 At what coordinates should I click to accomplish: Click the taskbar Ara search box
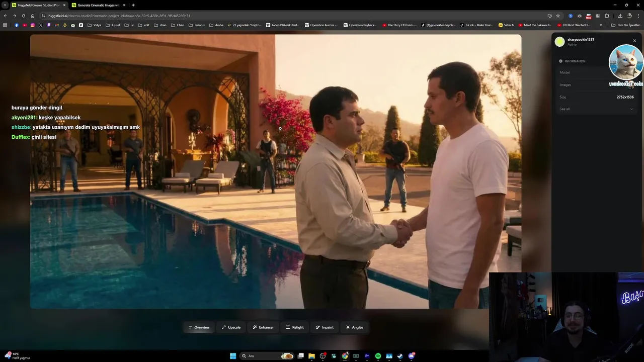267,356
